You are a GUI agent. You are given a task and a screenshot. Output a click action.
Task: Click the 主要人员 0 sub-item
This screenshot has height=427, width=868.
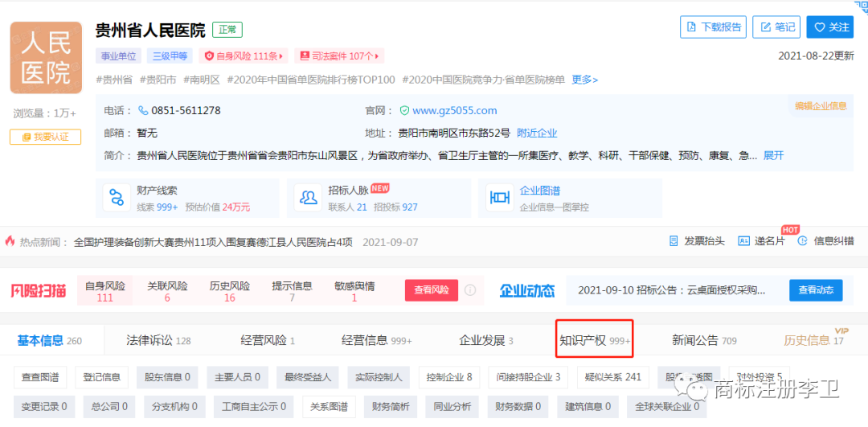pos(237,377)
